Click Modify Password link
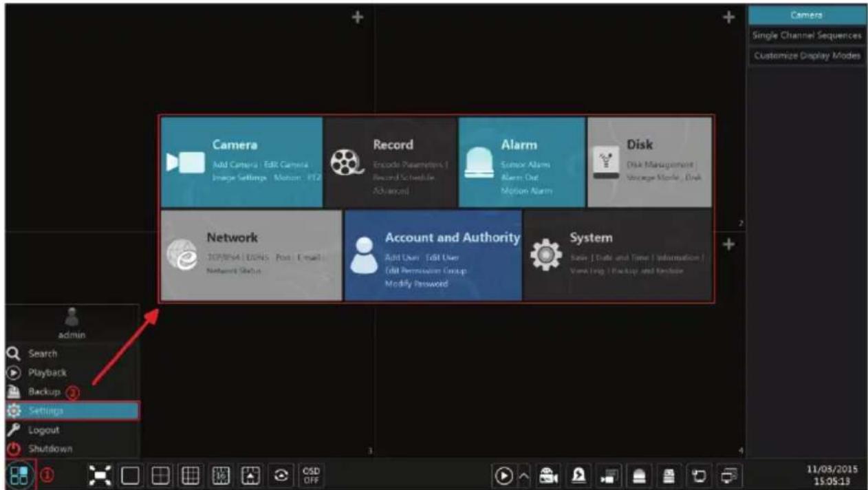868x490 pixels. pos(416,284)
